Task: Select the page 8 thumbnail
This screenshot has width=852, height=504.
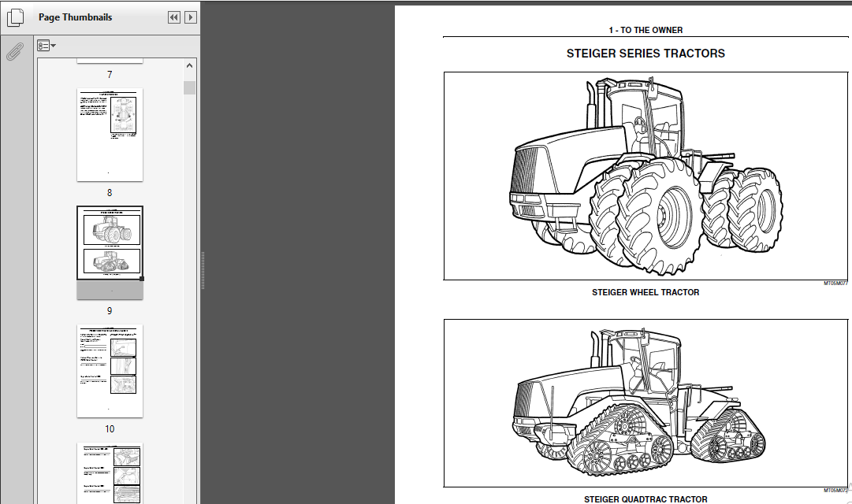Action: [110, 135]
